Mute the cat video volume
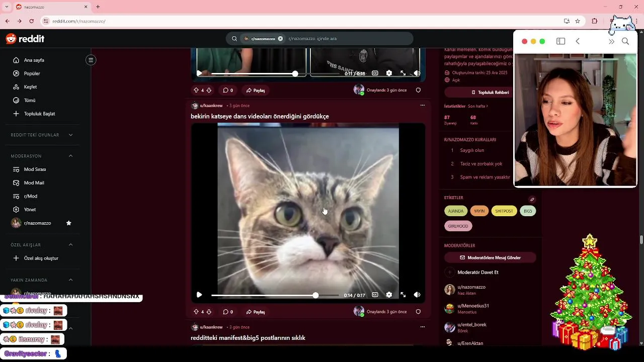The image size is (644, 362). [x=417, y=295]
